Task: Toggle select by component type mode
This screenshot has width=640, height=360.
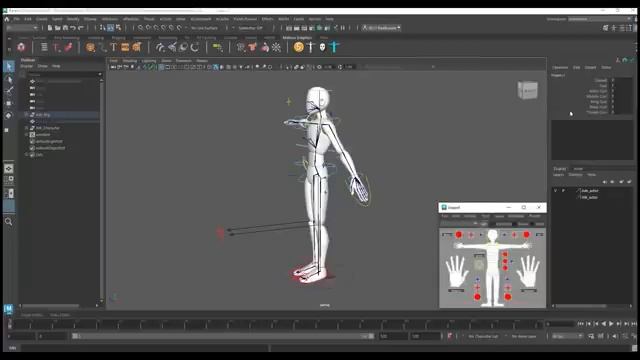Action: click(118, 28)
